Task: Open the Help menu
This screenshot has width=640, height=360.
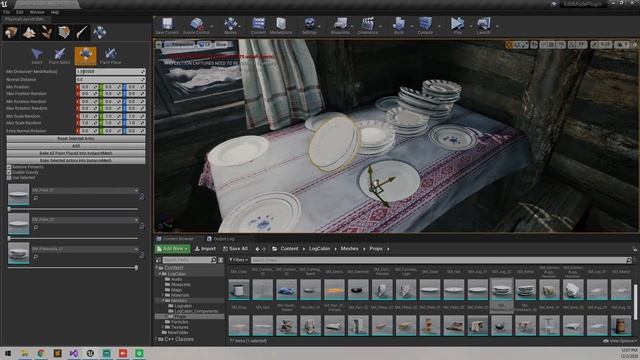Action: point(54,12)
